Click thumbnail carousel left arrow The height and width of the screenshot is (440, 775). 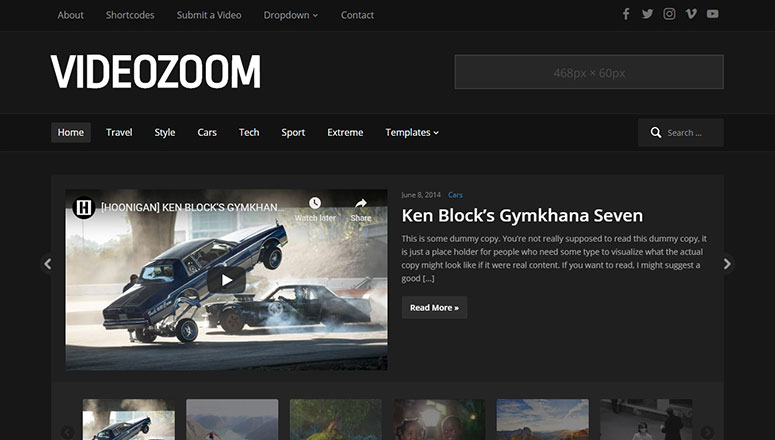pos(67,433)
